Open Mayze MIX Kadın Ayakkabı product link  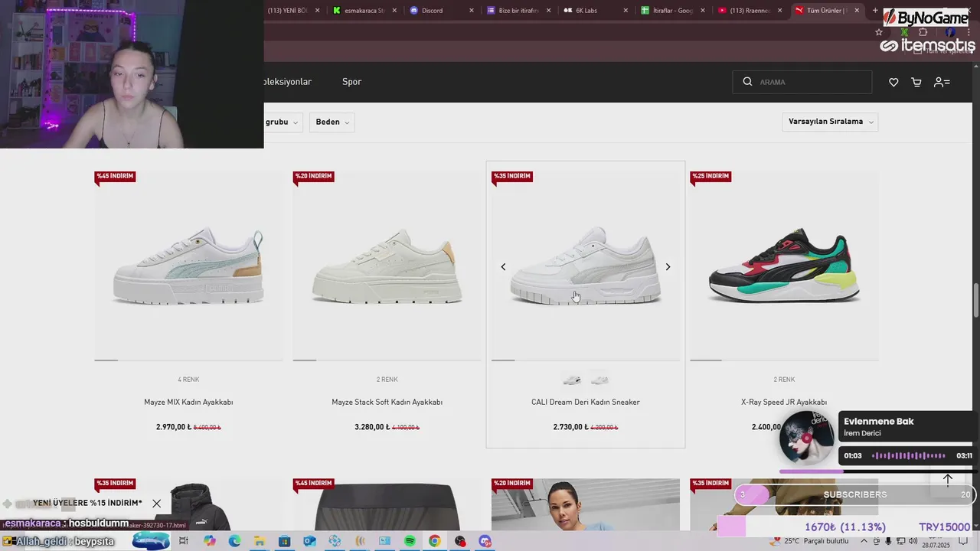pos(188,403)
